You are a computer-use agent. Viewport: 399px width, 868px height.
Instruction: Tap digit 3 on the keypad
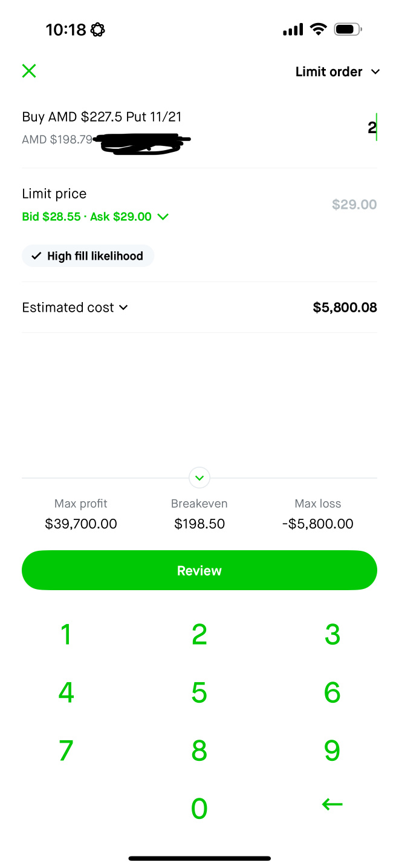(x=332, y=634)
